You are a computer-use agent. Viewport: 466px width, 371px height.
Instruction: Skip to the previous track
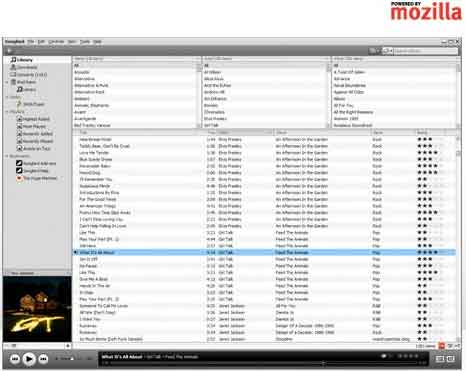tap(15, 359)
